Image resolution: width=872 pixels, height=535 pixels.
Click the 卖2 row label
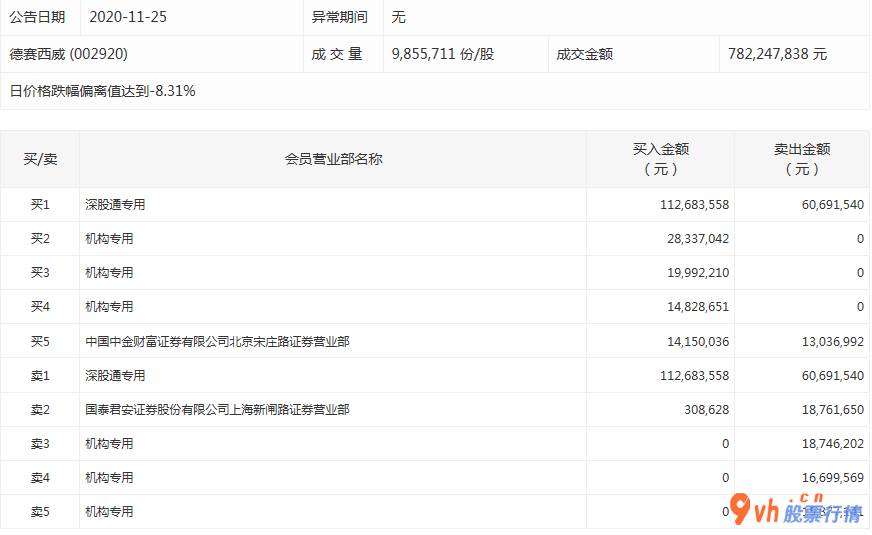point(40,410)
